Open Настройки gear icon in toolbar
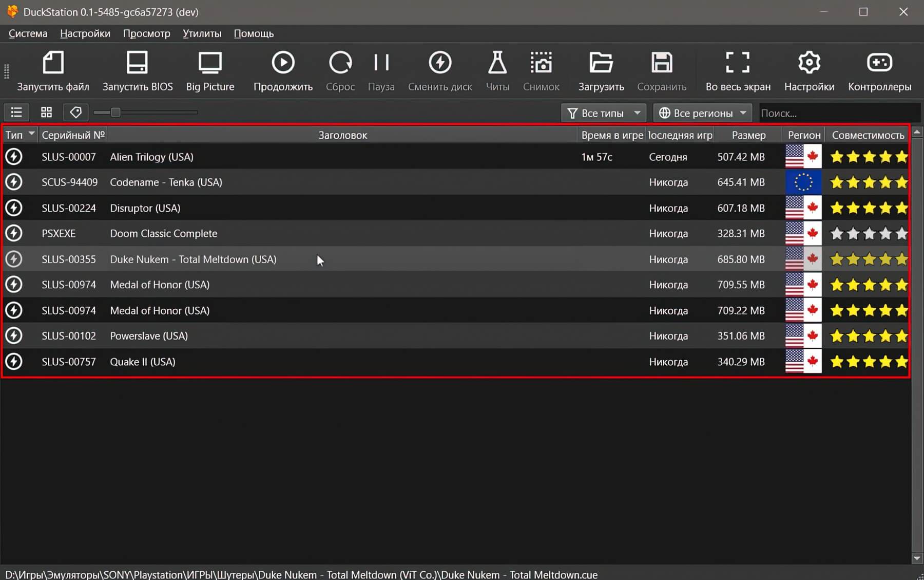Screen dimensions: 924x580 coord(809,63)
